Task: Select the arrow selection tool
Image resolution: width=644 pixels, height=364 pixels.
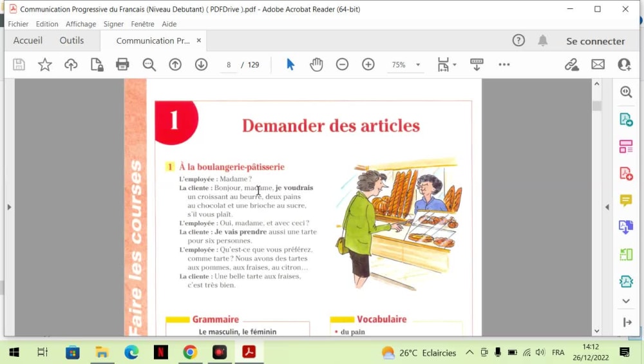Action: coord(290,64)
